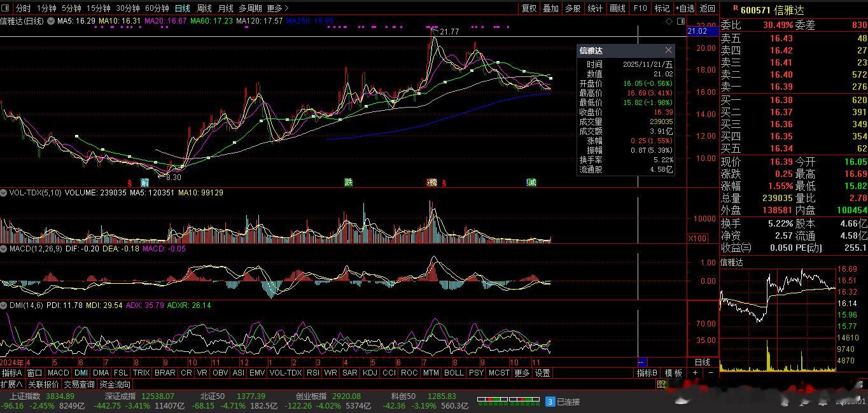Viewport: 868px width, 413px height.
Task: Click the market breadth red-green bar
Action: (x=508, y=402)
